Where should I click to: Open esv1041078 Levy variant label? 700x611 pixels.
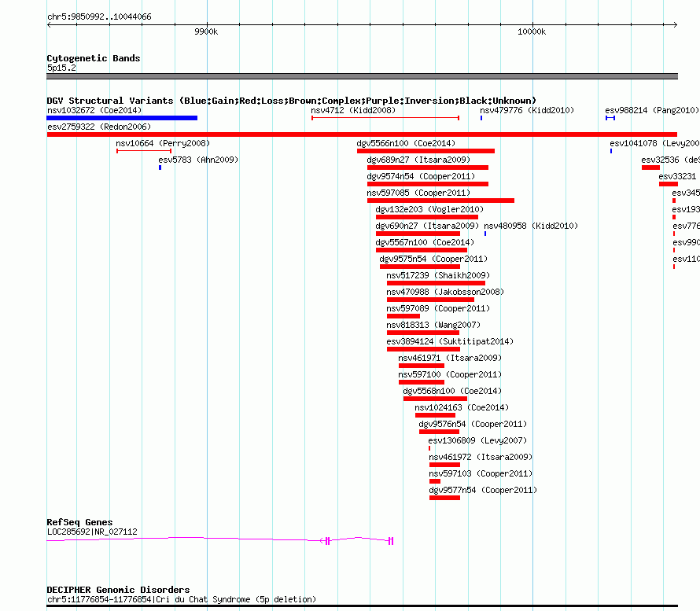click(654, 143)
